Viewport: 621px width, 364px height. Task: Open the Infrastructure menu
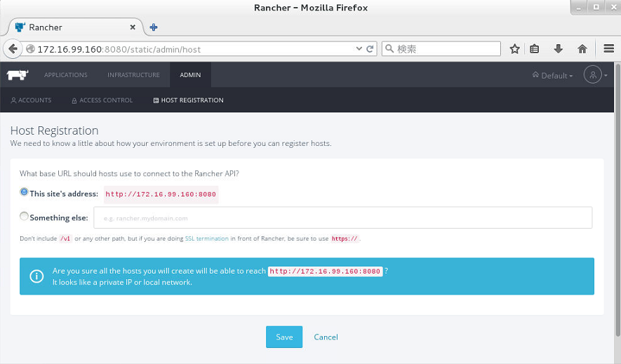click(x=133, y=75)
